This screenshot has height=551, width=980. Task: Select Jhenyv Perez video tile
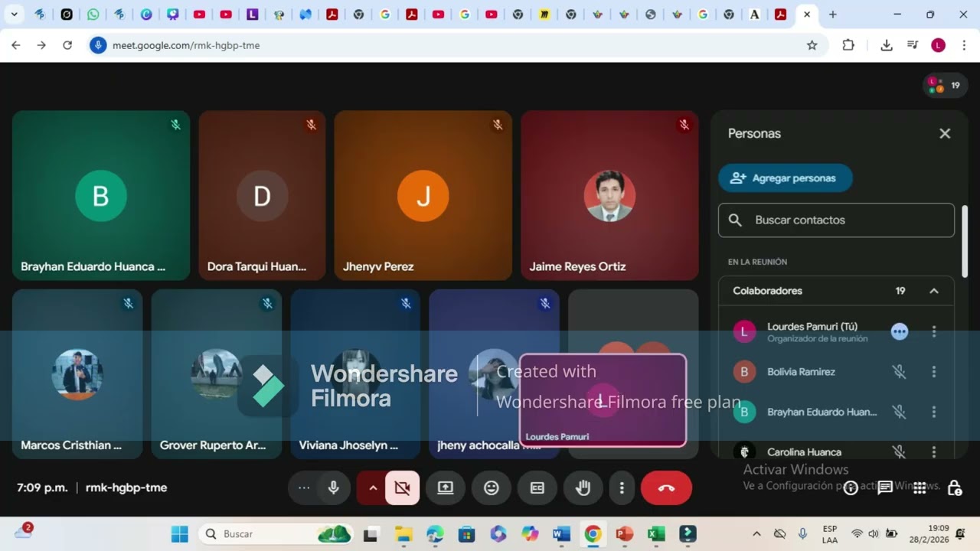(423, 196)
